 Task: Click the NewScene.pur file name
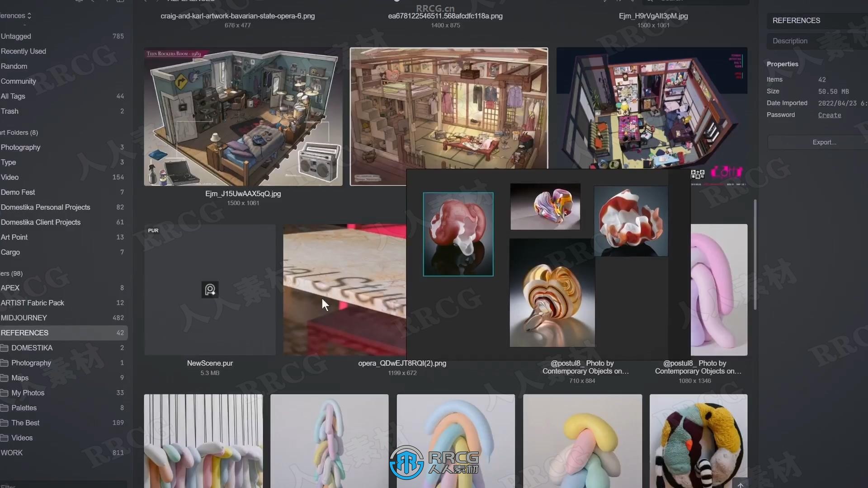210,363
